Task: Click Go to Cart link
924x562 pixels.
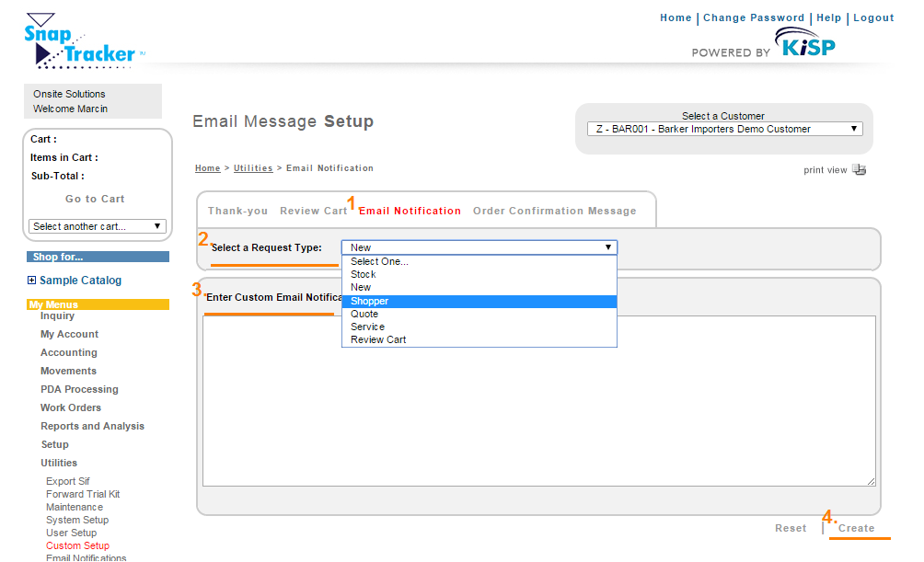Action: (x=95, y=199)
